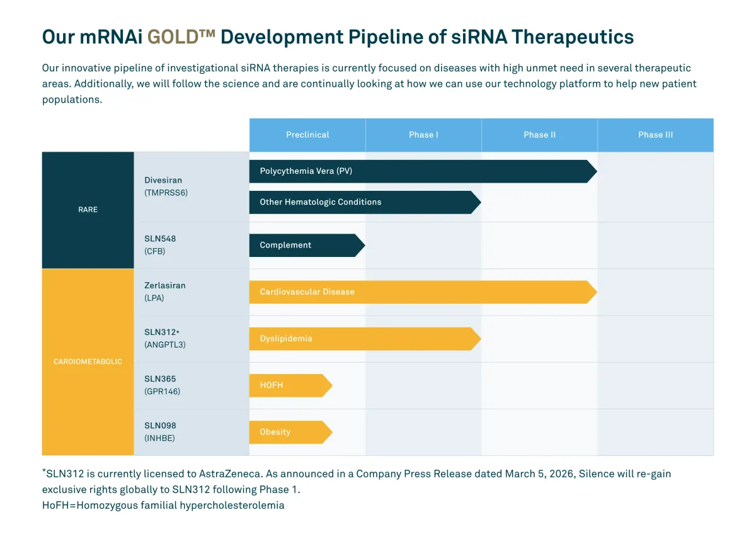Viewport: 756px width, 546px height.
Task: Click the HOFH progress bar
Action: pyautogui.click(x=290, y=385)
